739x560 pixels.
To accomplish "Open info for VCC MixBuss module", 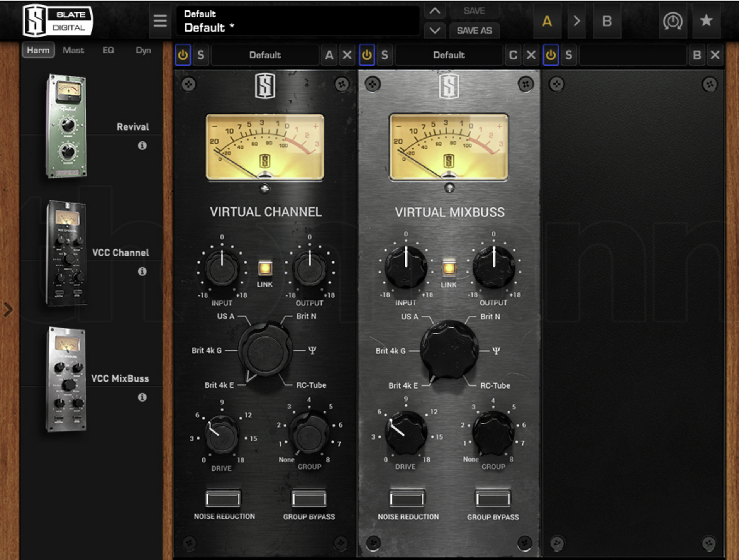I will pyautogui.click(x=142, y=397).
